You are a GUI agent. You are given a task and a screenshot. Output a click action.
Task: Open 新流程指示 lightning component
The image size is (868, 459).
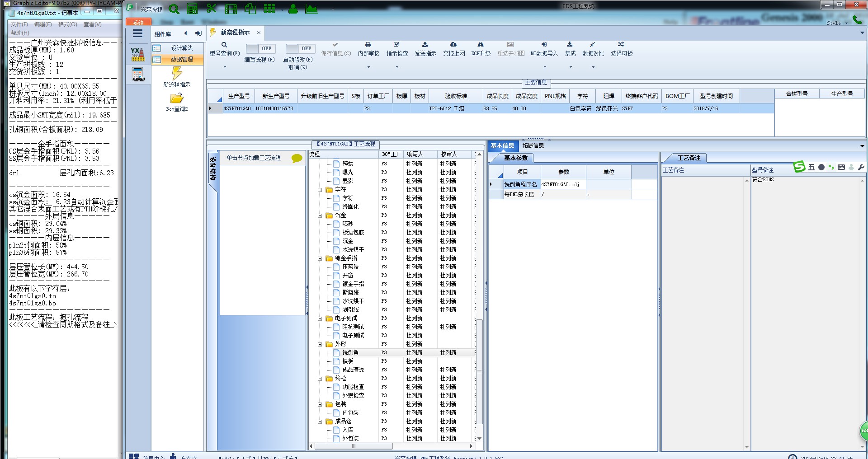tap(177, 77)
